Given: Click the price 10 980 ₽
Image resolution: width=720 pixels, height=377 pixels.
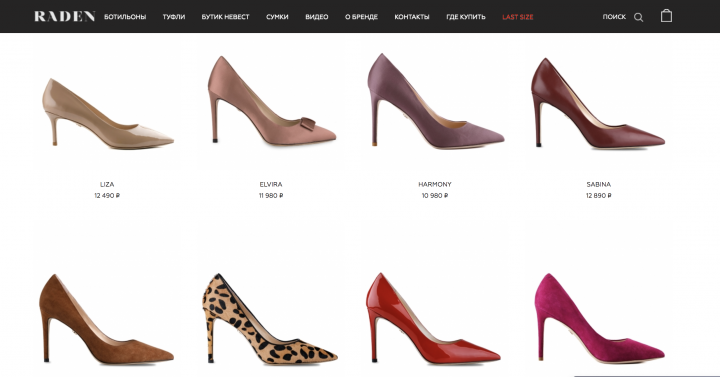Looking at the screenshot, I should [435, 196].
